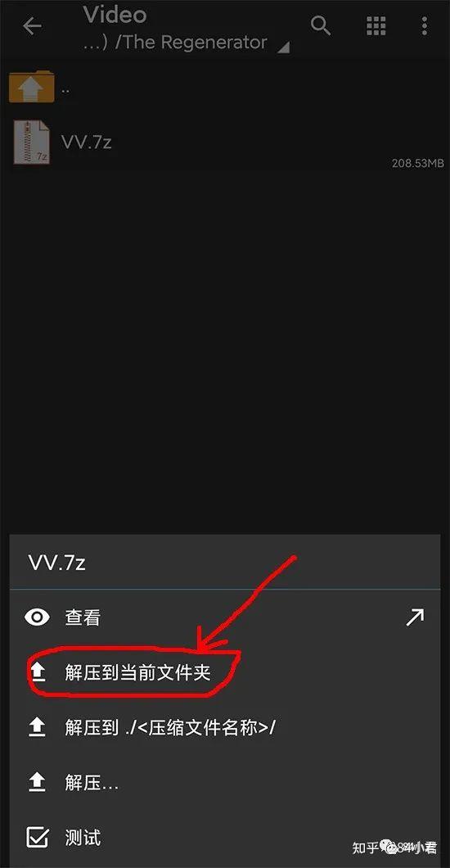Open the three-dot overflow menu
450x868 pixels.
coord(424,26)
